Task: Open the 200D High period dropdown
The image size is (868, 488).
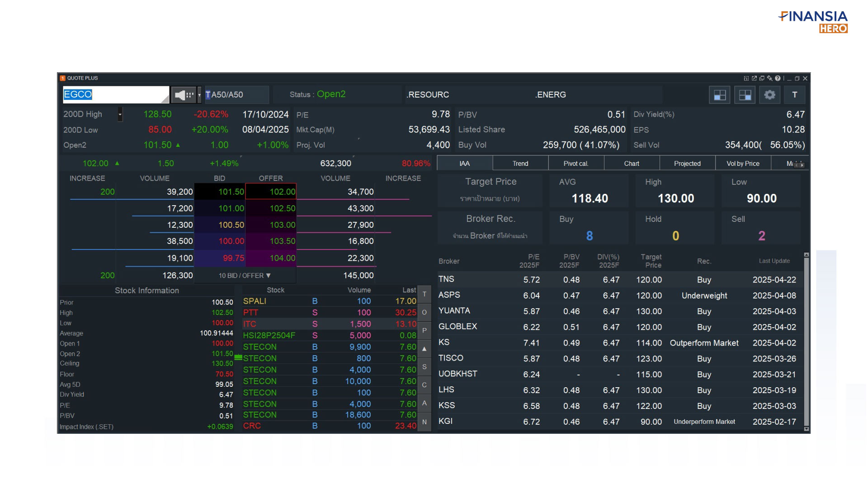Action: pos(120,115)
